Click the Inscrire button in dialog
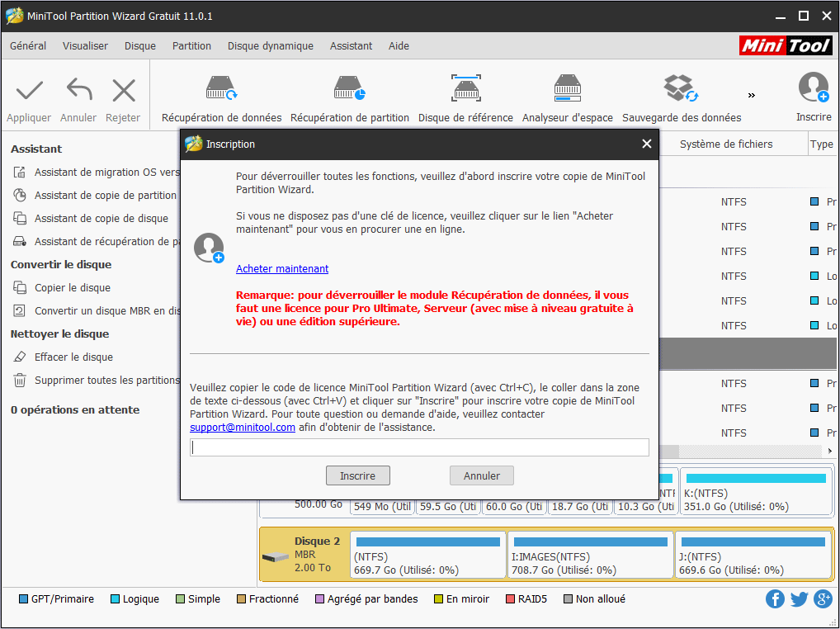Image resolution: width=840 pixels, height=629 pixels. 358,475
